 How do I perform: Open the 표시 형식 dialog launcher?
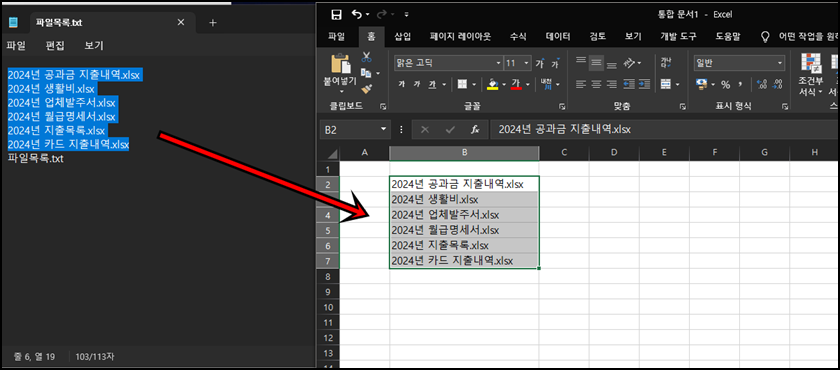[x=786, y=107]
